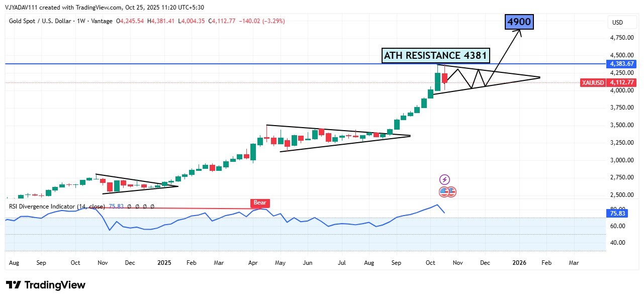The width and height of the screenshot is (644, 300).
Task: Click the 2026 label on the time axis
Action: (519, 262)
